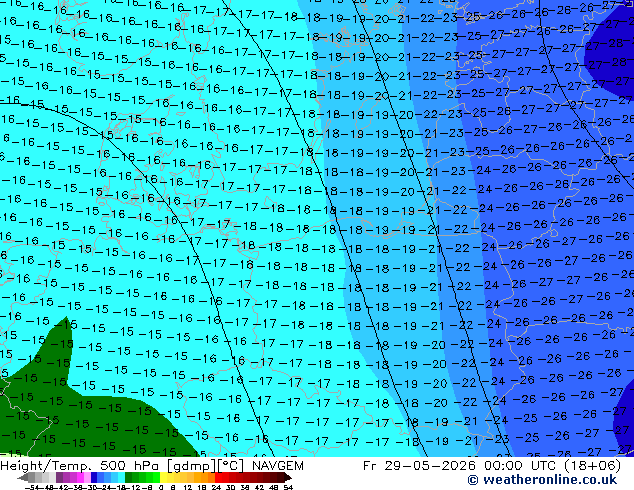
Task: Click the 'Height/Temp. 500 hPa' title text
Action: tap(81, 466)
